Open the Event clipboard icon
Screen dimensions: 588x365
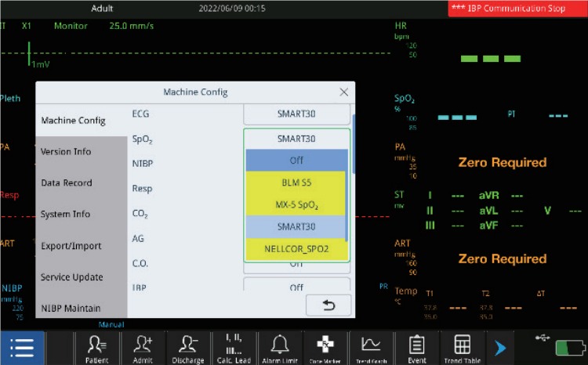click(x=416, y=348)
